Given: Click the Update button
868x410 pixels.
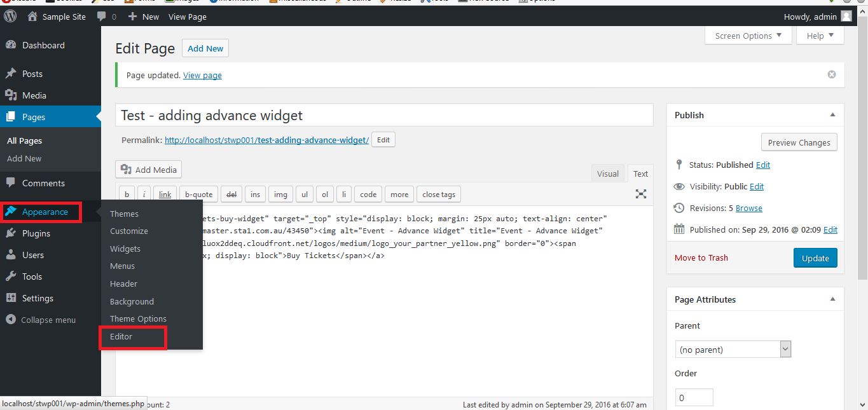Looking at the screenshot, I should [x=815, y=258].
